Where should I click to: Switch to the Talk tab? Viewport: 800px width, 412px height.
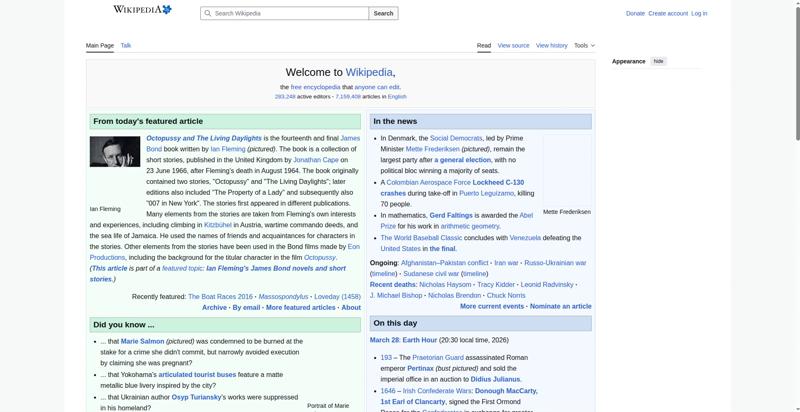coord(126,45)
